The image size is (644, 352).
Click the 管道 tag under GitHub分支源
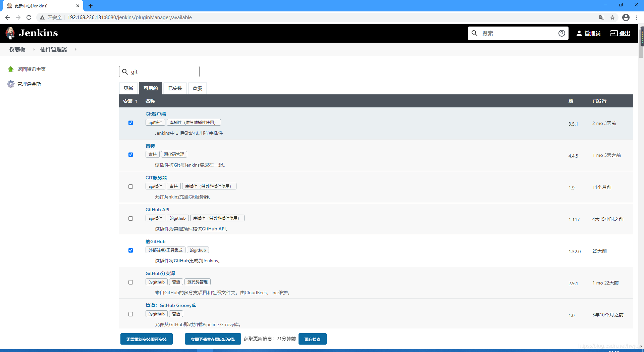pyautogui.click(x=176, y=282)
